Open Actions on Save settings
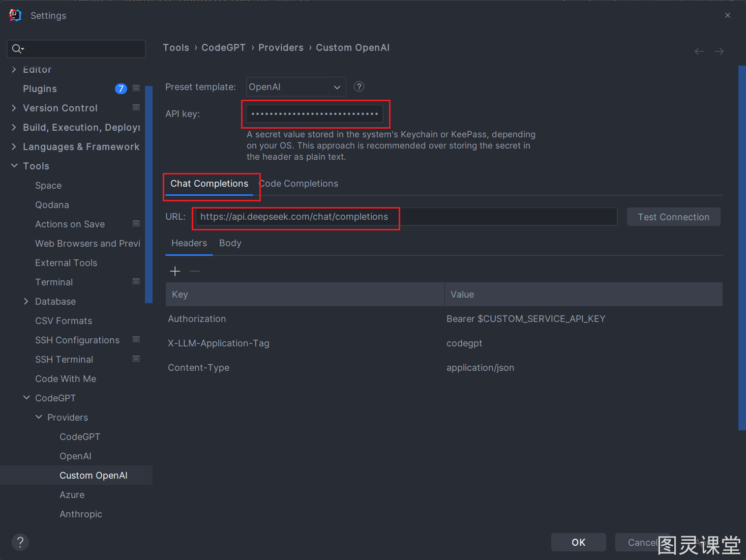This screenshot has width=746, height=560. (x=70, y=224)
